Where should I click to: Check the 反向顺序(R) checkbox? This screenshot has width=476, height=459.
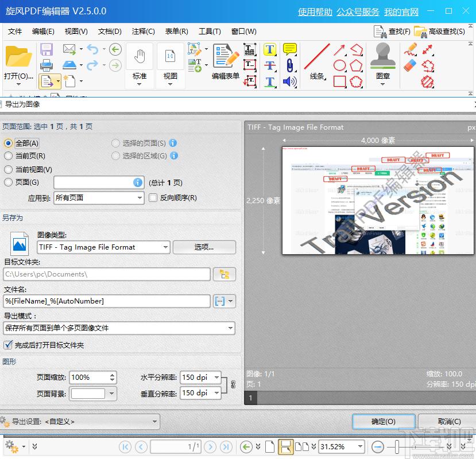click(153, 198)
